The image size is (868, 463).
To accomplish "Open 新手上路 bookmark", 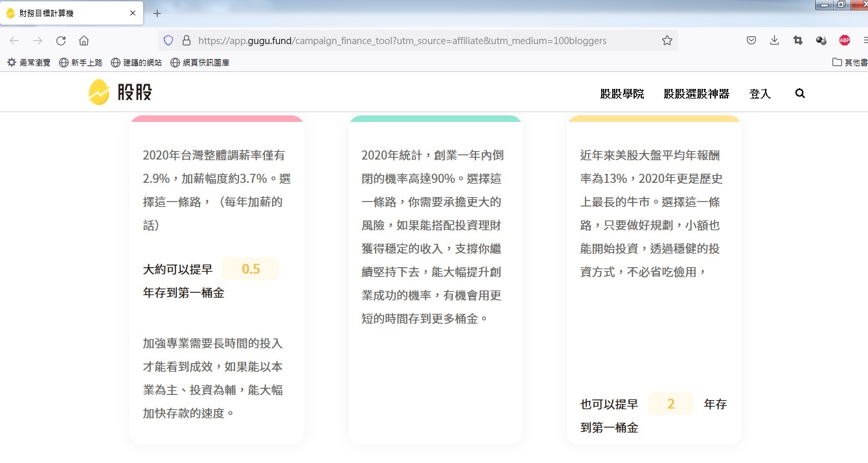I will click(x=81, y=63).
